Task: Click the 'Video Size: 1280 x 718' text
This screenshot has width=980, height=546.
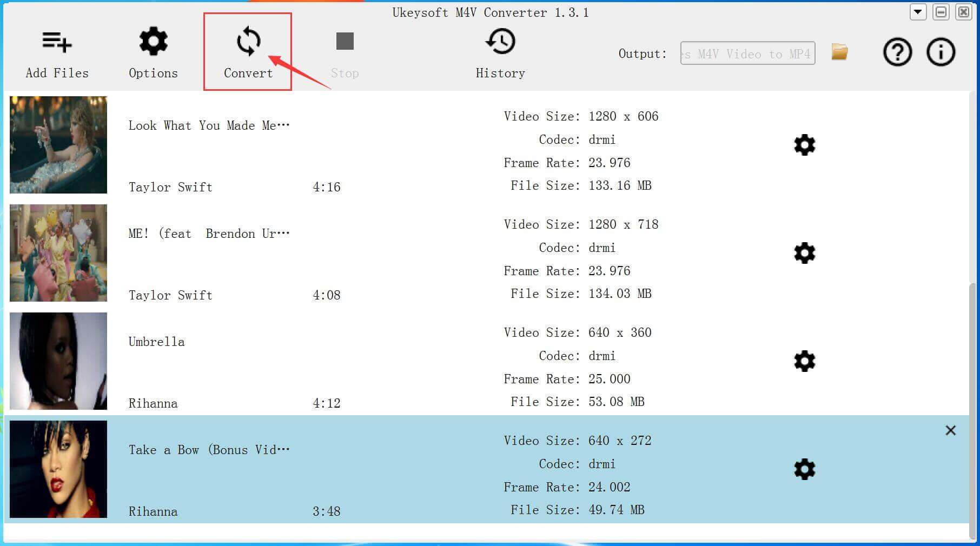Action: 581,224
